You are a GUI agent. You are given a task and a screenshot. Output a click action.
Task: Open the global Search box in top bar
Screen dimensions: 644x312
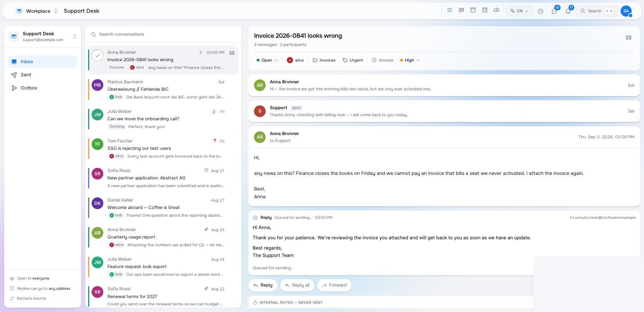pyautogui.click(x=598, y=11)
